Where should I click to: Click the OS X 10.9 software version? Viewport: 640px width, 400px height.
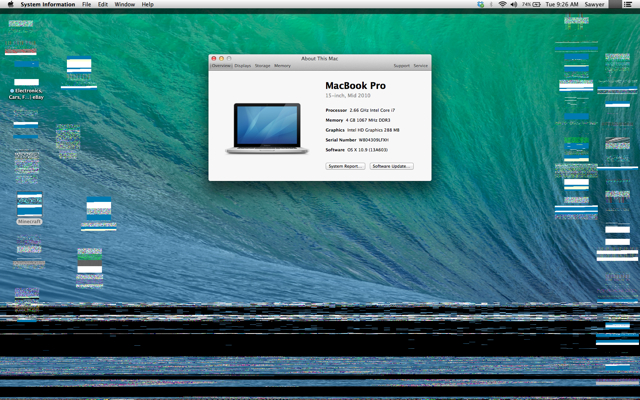[367, 150]
